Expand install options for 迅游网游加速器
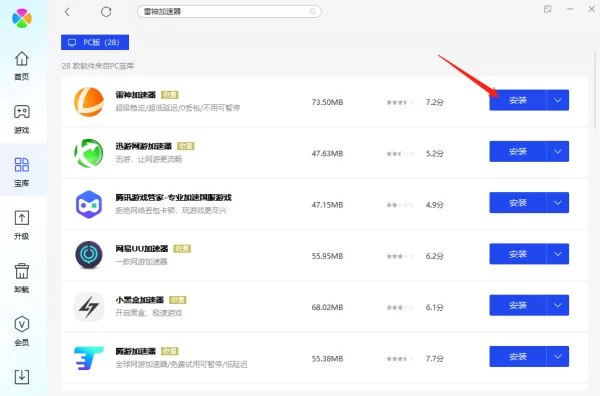The width and height of the screenshot is (600, 396). [558, 152]
